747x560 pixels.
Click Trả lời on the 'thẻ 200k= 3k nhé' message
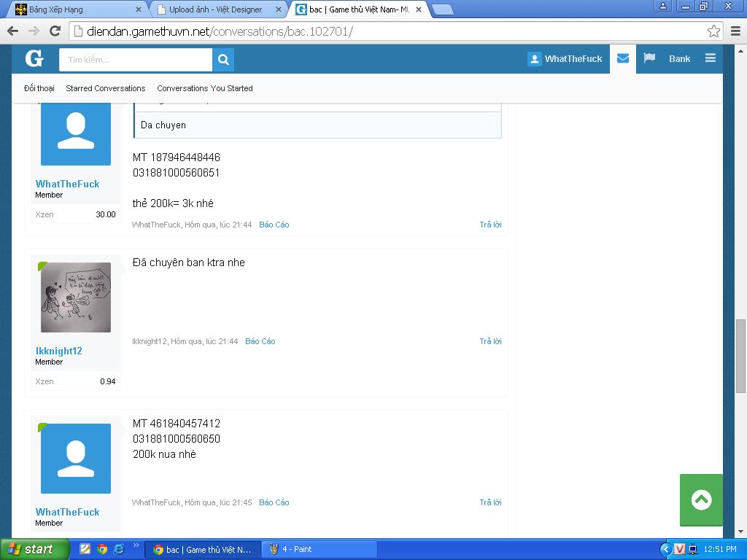click(490, 225)
